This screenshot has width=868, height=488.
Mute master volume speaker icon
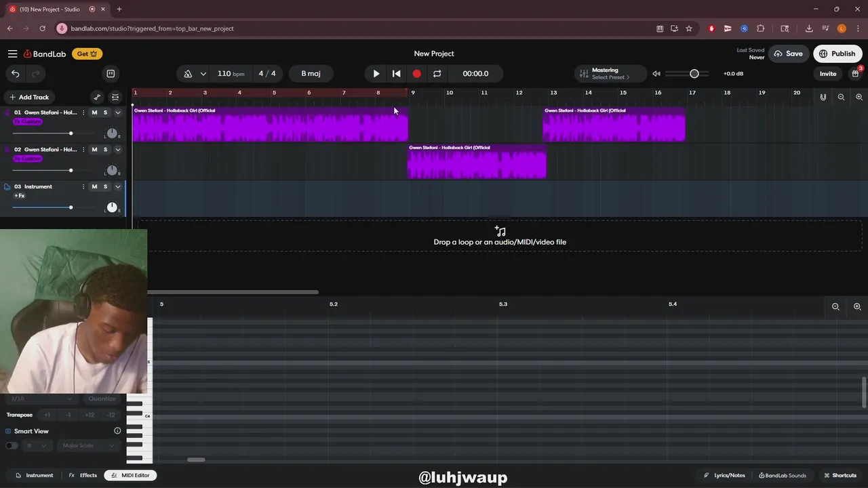(656, 73)
